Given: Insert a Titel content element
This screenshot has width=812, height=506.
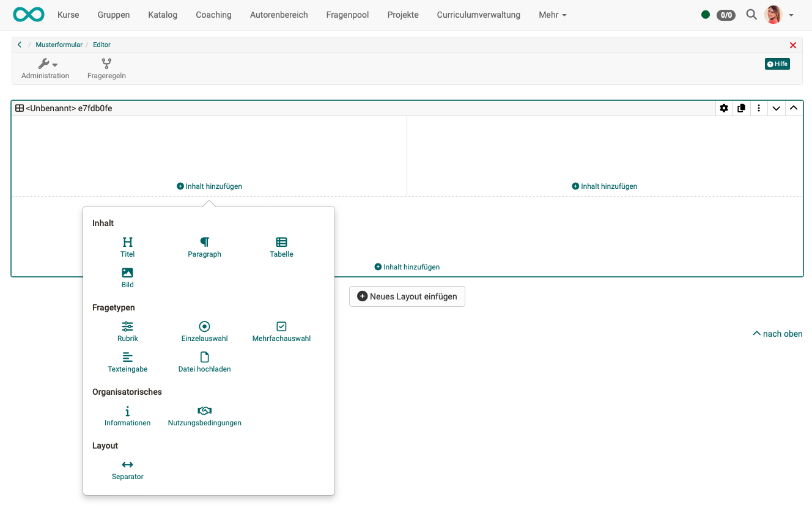Looking at the screenshot, I should click(x=127, y=247).
